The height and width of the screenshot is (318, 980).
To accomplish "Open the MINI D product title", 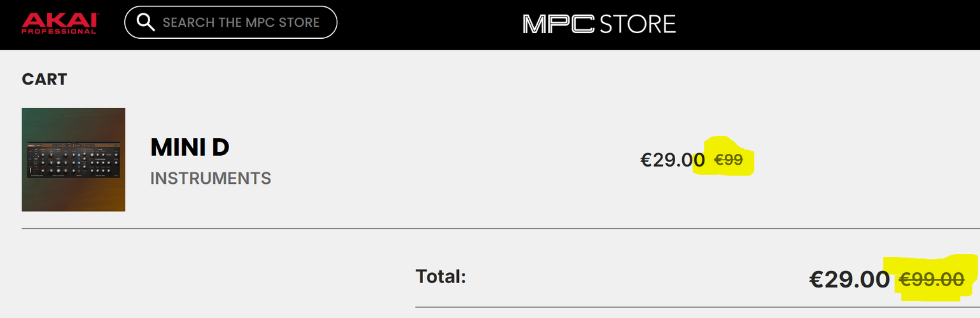I will pyautogui.click(x=190, y=148).
